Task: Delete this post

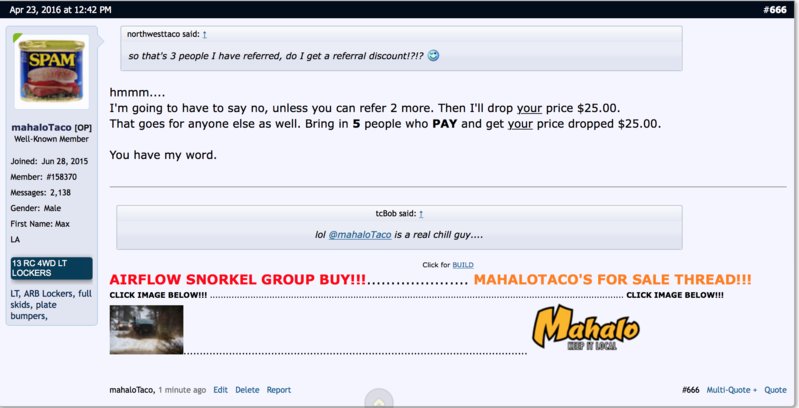Action: (247, 390)
